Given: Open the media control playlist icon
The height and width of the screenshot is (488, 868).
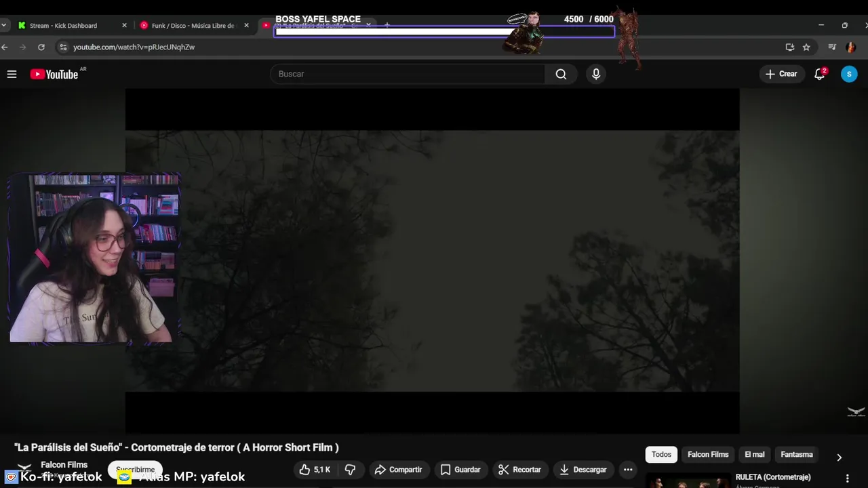Looking at the screenshot, I should (x=832, y=47).
